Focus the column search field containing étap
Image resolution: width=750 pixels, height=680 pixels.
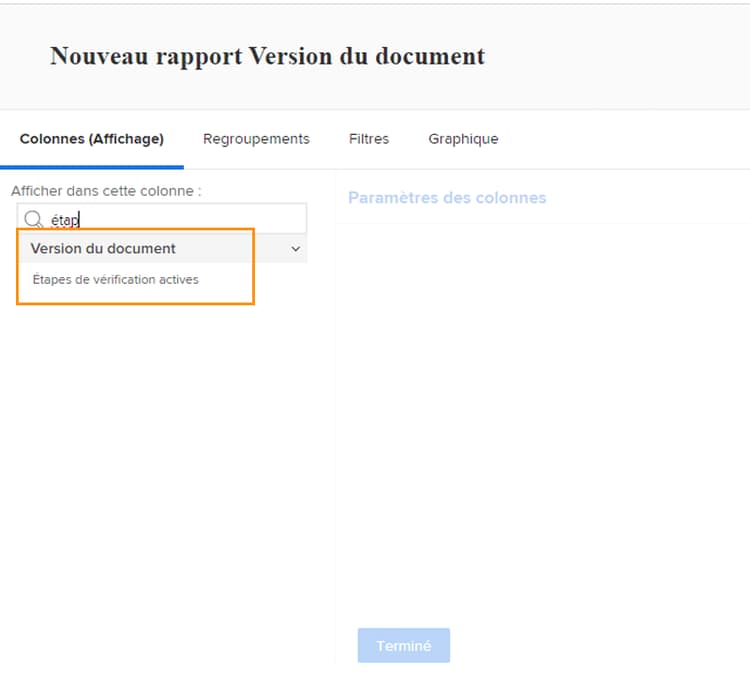[162, 219]
